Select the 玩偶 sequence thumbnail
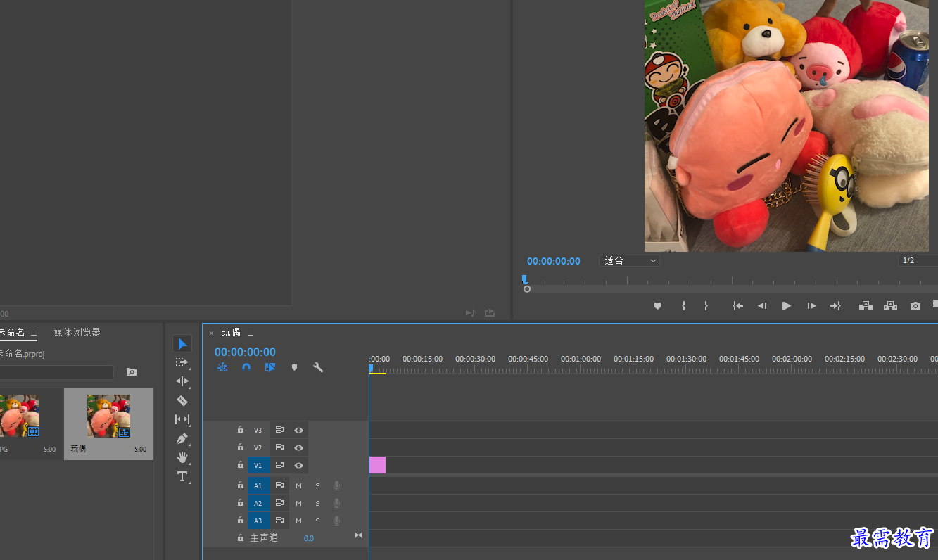Viewport: 938px width, 560px height. 108,416
